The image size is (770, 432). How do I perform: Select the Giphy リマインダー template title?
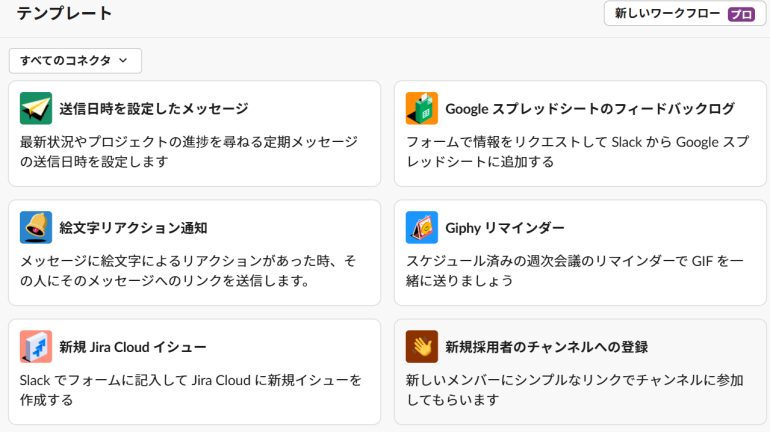point(505,227)
